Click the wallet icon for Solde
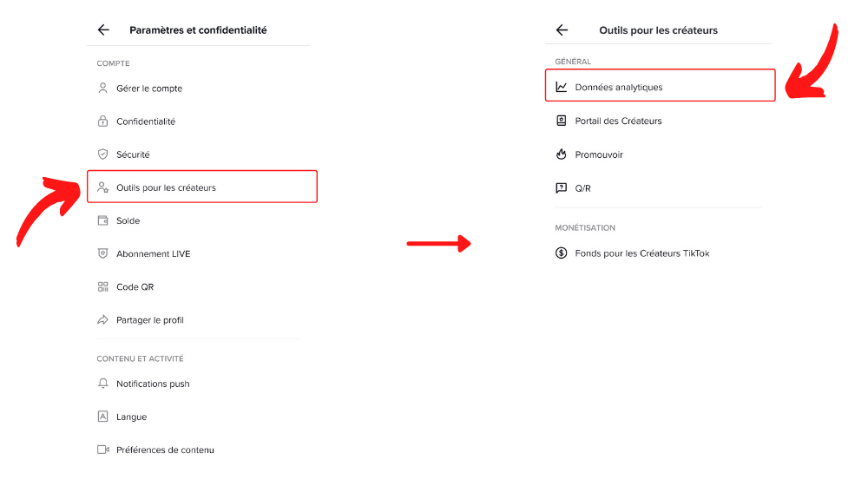The image size is (868, 486). coord(102,220)
